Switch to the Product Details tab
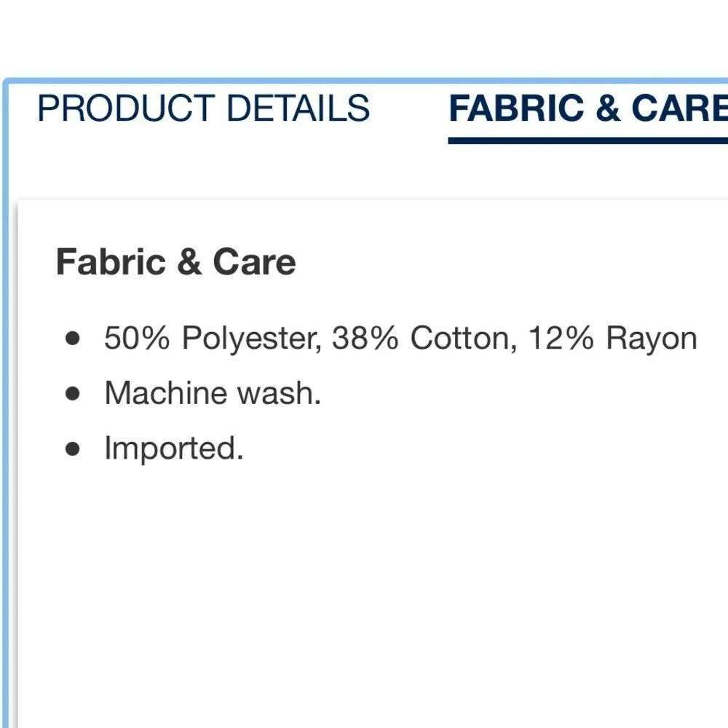Viewport: 728px width, 728px height. 203,109
